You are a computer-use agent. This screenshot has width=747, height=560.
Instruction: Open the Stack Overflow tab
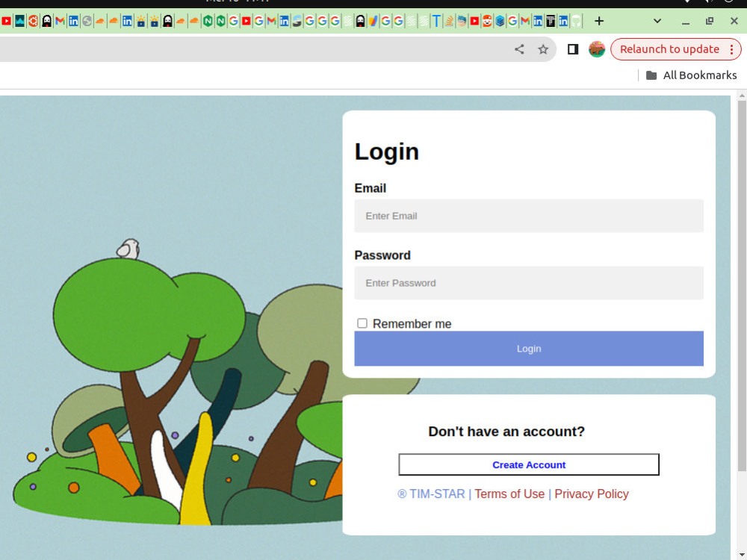pos(449,21)
